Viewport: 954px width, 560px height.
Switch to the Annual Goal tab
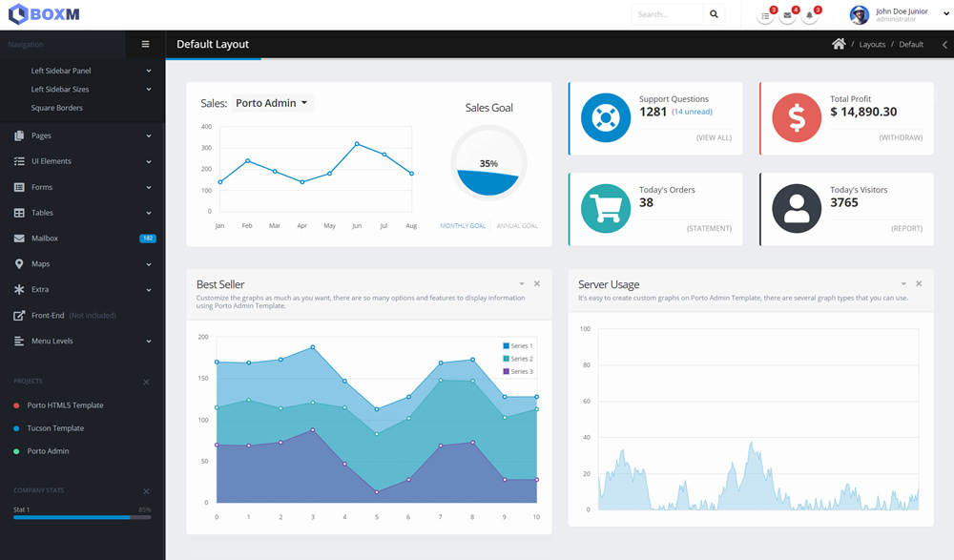tap(516, 226)
